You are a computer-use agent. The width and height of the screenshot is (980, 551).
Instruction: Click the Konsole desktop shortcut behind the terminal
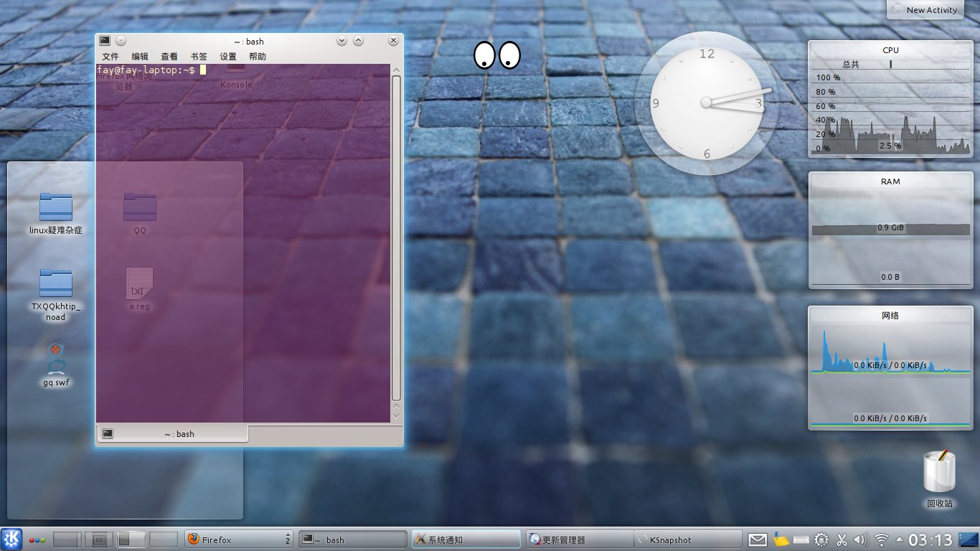coord(236,77)
